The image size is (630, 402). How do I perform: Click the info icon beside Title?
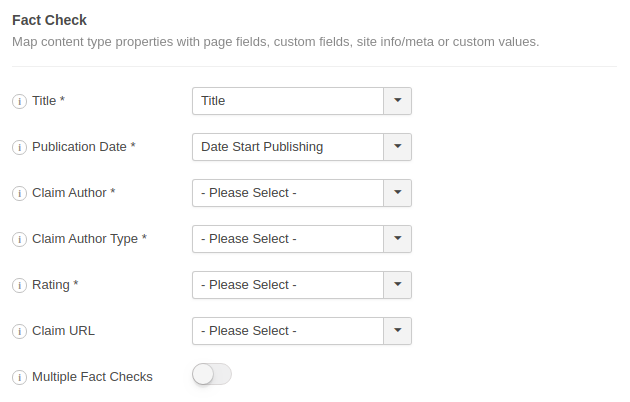click(19, 101)
